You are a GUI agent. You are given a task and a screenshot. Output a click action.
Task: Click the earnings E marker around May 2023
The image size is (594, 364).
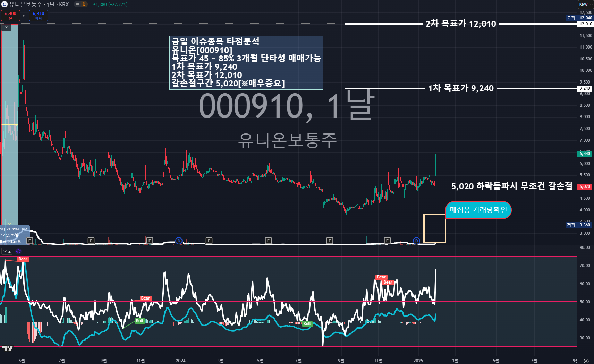(29, 241)
